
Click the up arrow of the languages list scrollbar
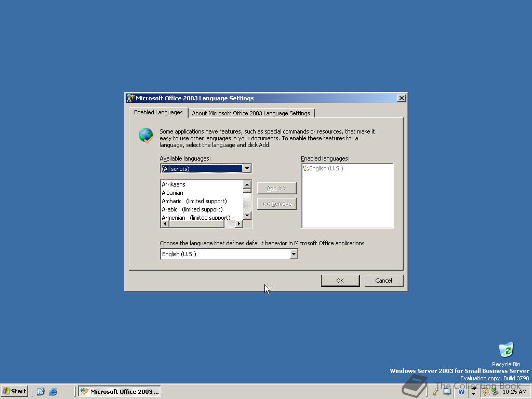[247, 184]
